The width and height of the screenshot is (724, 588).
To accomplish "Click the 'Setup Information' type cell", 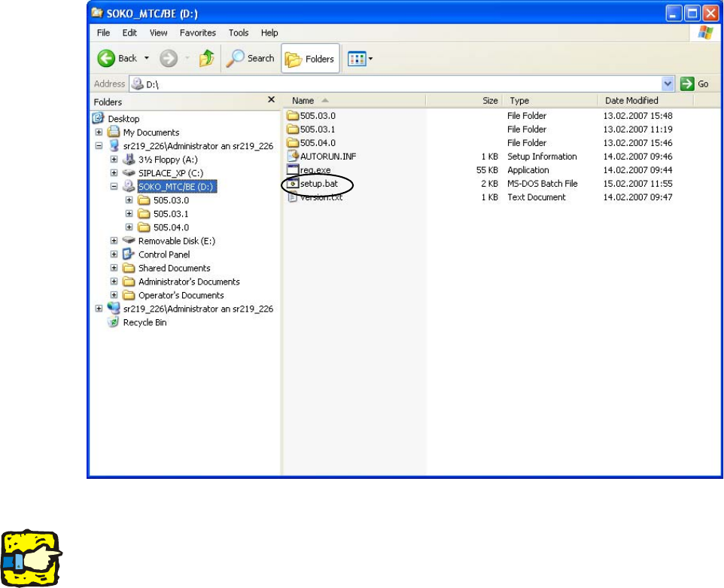I will pyautogui.click(x=542, y=156).
